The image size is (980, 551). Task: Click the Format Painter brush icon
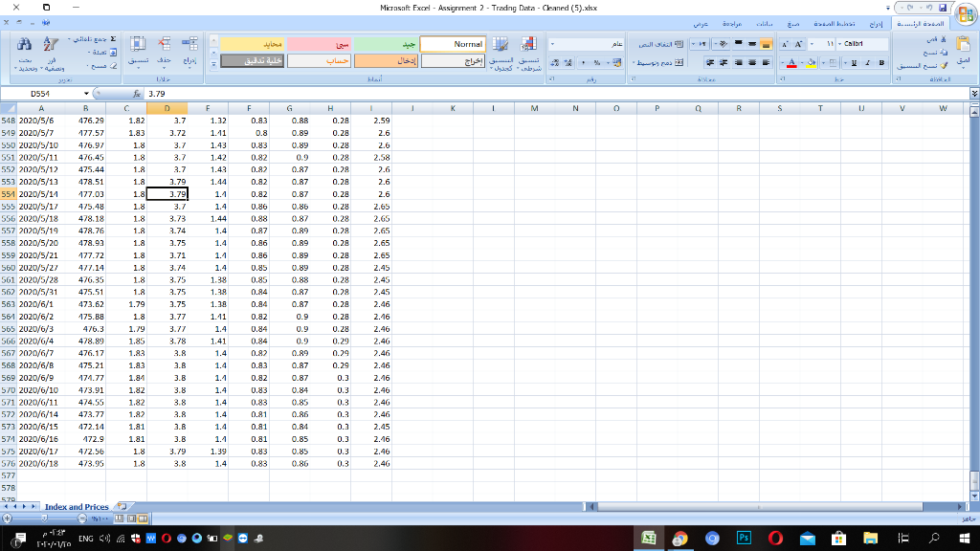pyautogui.click(x=944, y=65)
